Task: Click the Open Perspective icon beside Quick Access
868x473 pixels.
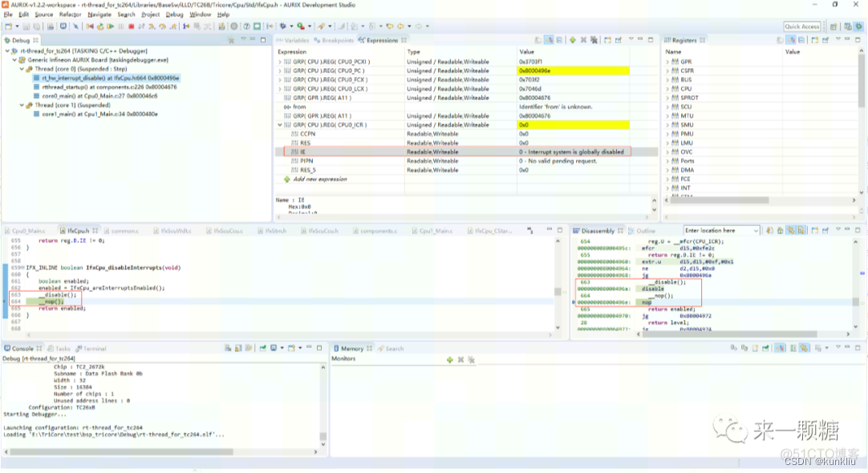Action: coord(834,26)
